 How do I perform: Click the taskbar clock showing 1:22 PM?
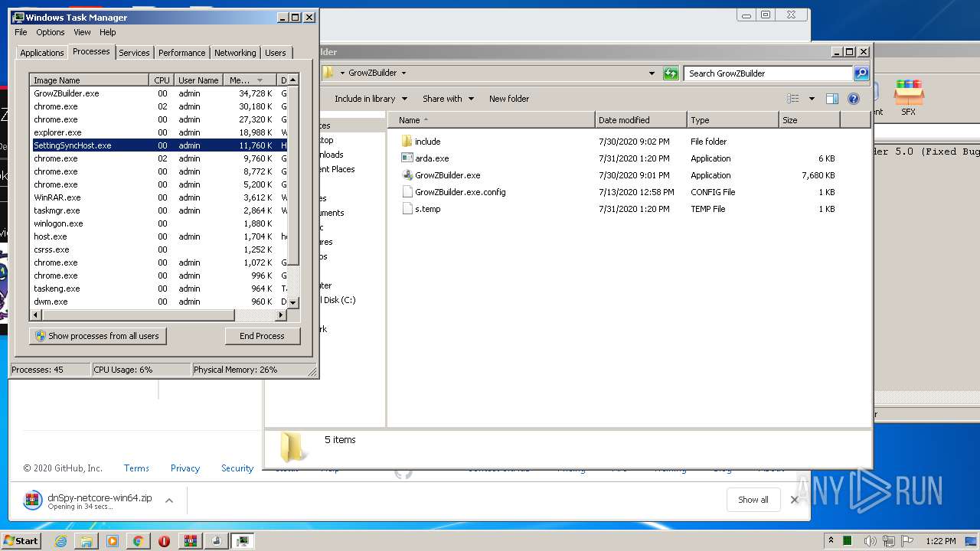click(x=940, y=541)
